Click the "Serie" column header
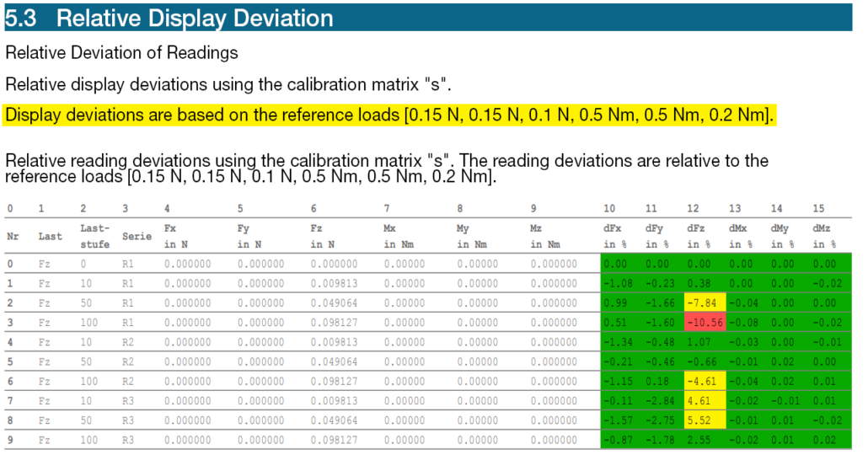 pos(137,237)
